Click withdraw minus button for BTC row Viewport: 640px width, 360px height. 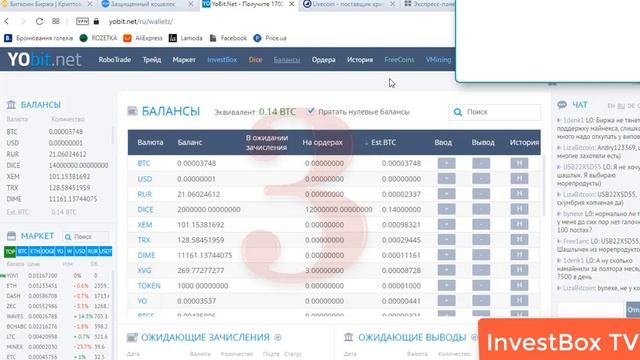[481, 163]
